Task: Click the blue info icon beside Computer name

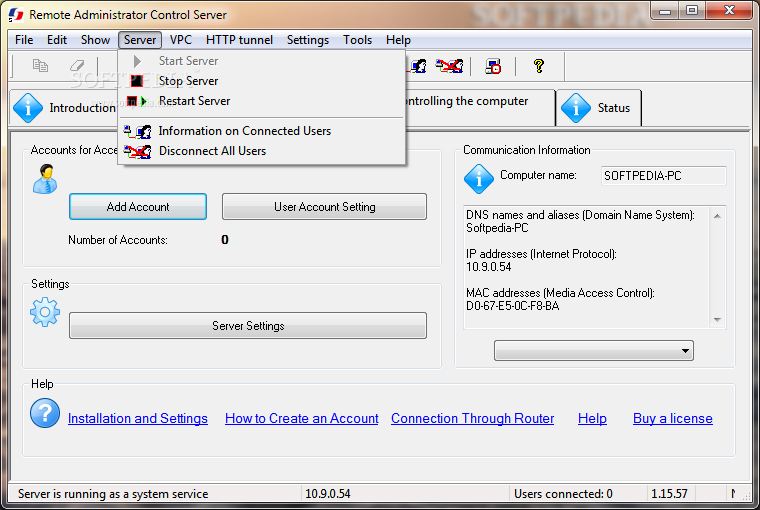Action: click(x=478, y=178)
